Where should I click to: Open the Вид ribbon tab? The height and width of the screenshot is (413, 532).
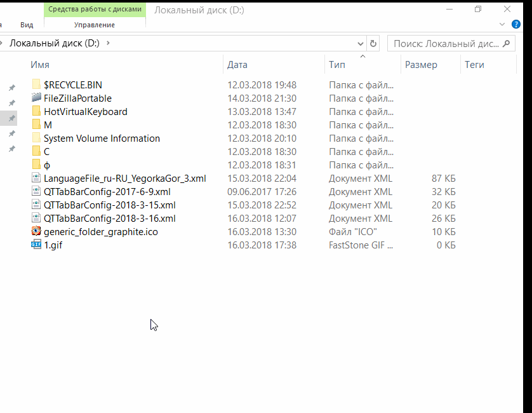click(x=27, y=25)
